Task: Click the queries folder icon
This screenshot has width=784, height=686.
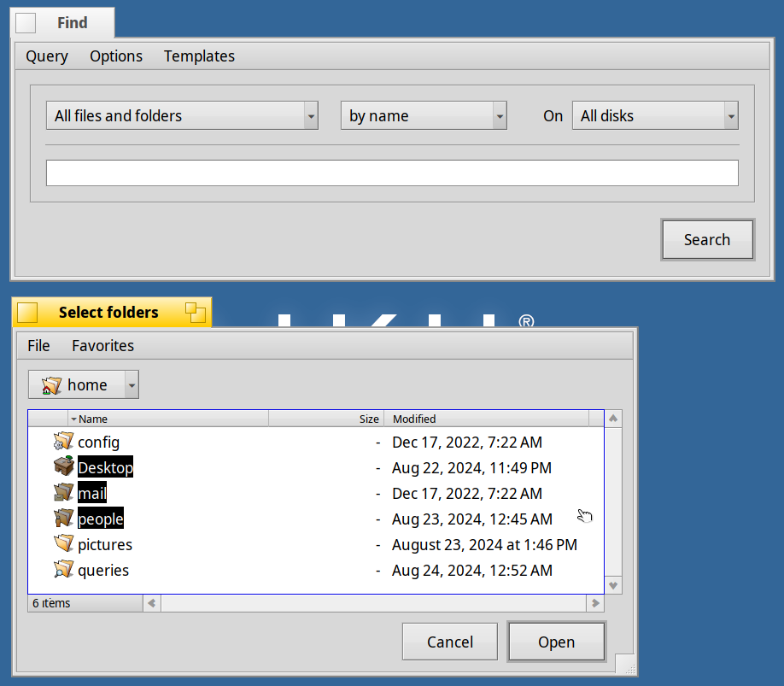Action: click(63, 570)
